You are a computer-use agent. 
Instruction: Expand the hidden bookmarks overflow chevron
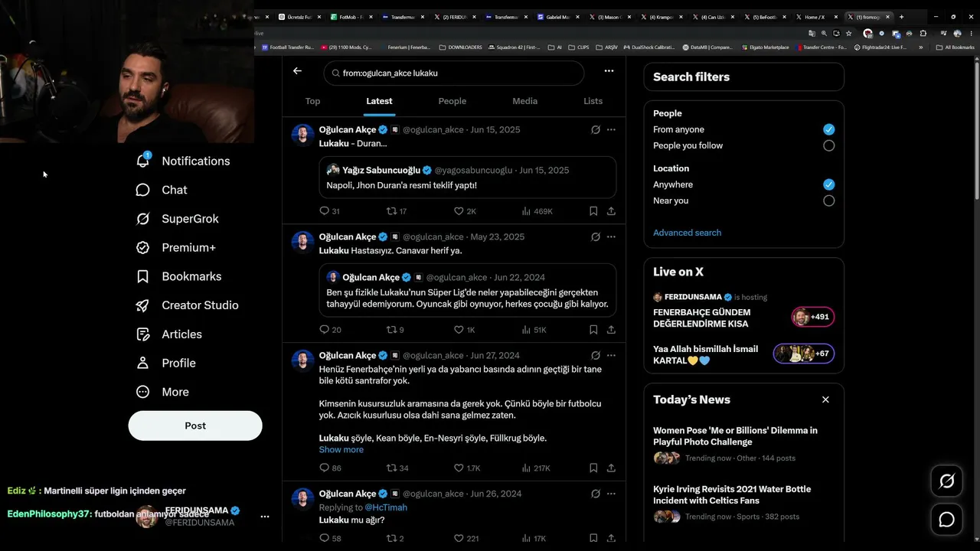(920, 47)
